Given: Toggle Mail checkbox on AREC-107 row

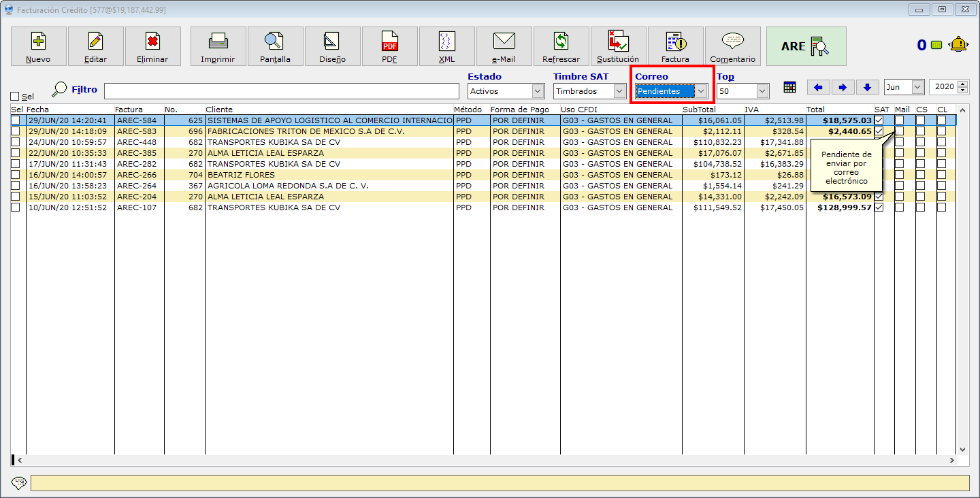Looking at the screenshot, I should click(x=899, y=207).
